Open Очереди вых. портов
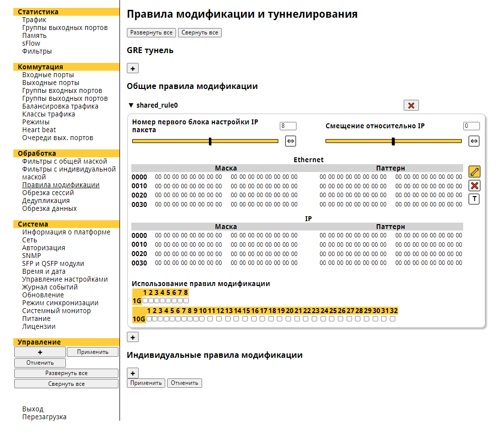 [x=58, y=138]
